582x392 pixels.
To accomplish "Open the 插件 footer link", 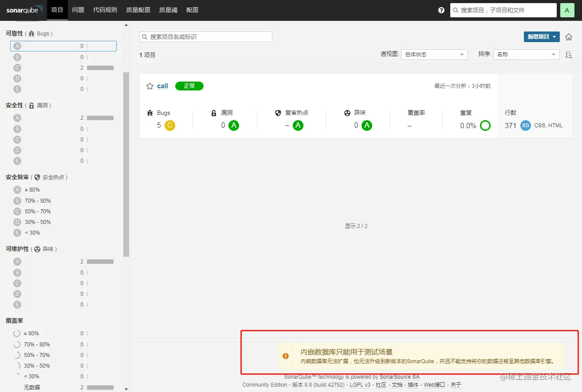I will (x=413, y=385).
